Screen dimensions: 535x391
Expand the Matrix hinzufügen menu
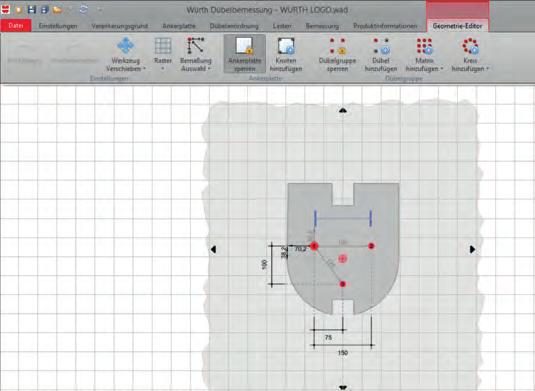pos(424,54)
